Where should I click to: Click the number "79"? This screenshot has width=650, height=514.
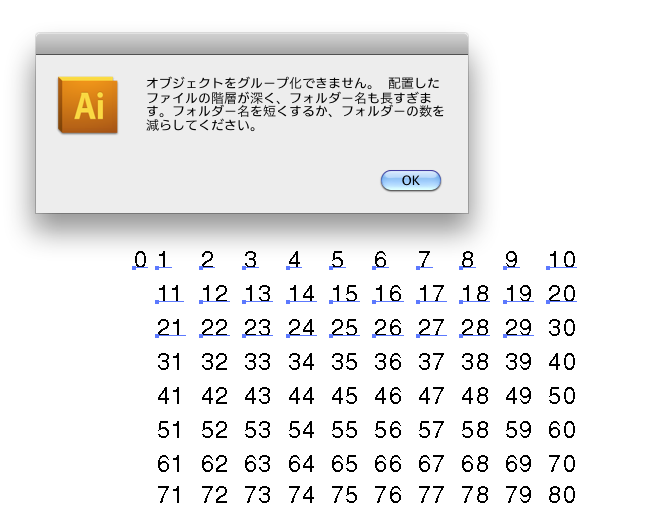(519, 495)
